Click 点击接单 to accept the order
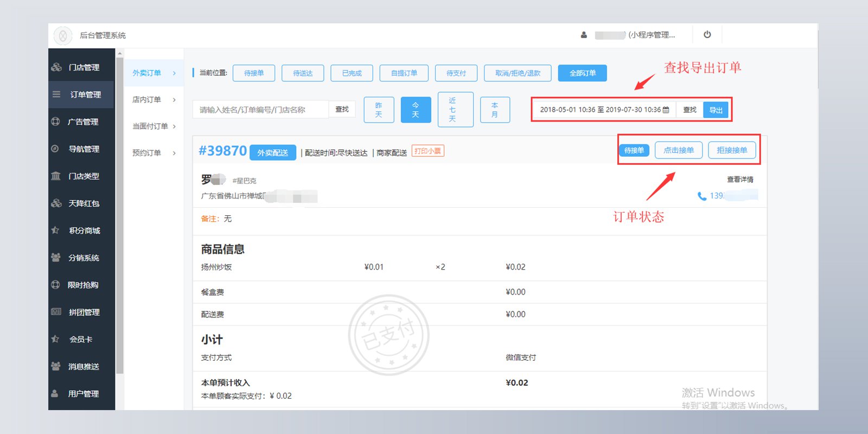The image size is (868, 434). tap(678, 150)
